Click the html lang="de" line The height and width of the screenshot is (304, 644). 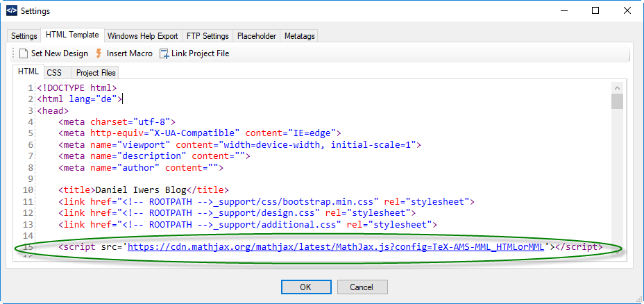pyautogui.click(x=80, y=99)
